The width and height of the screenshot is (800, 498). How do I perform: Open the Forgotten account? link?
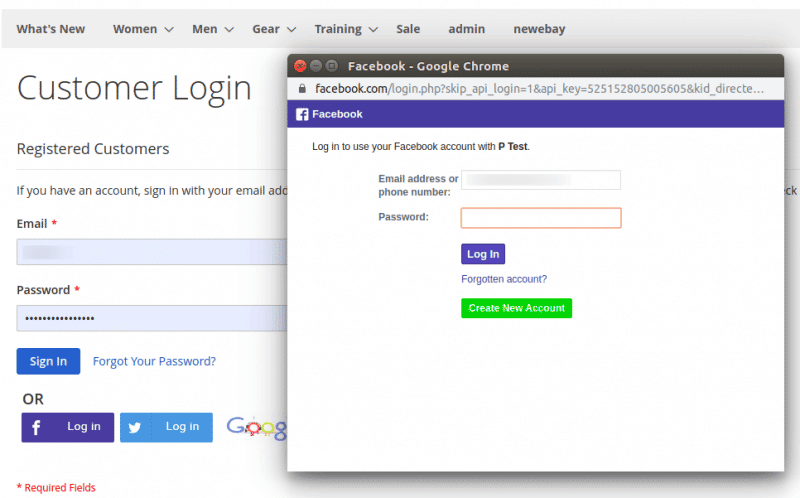[x=504, y=279]
